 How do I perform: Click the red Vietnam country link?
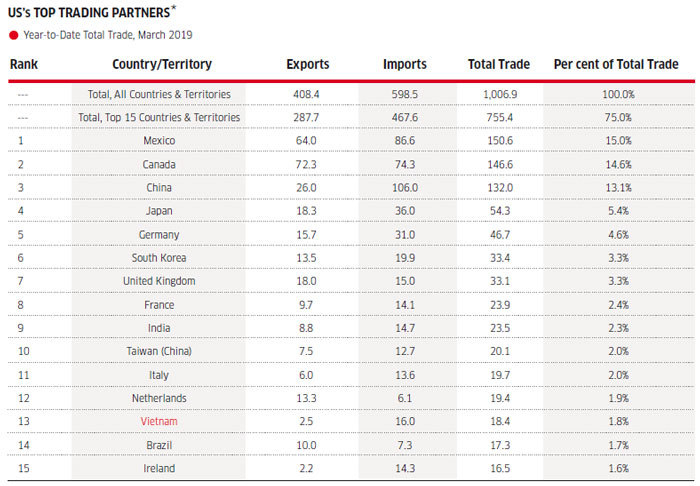(158, 422)
